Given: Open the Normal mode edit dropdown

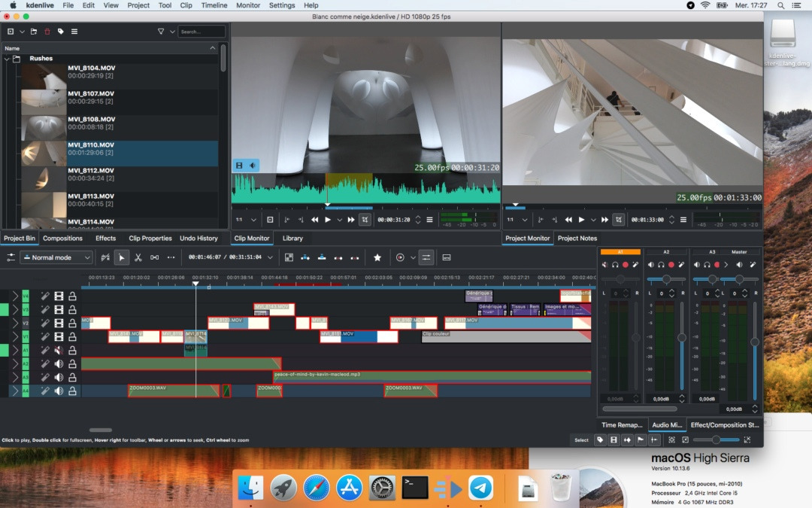Looking at the screenshot, I should [56, 257].
